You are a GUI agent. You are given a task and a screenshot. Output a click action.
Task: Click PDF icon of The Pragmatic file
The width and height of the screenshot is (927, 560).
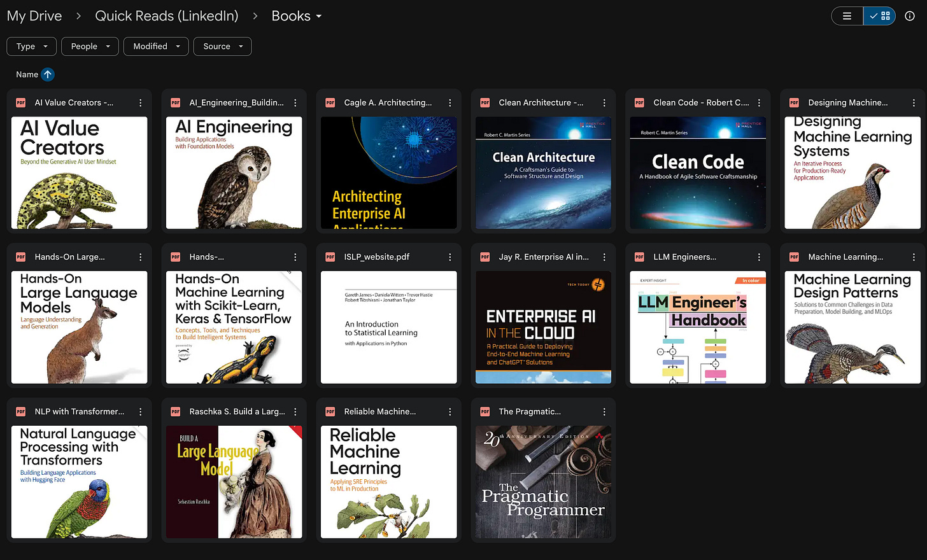tap(485, 412)
